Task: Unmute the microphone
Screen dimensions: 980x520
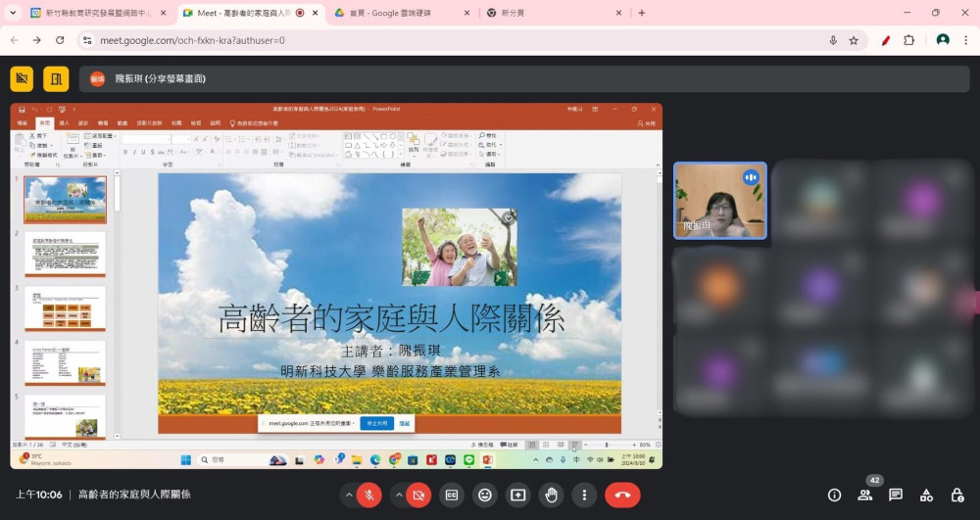Action: 369,496
